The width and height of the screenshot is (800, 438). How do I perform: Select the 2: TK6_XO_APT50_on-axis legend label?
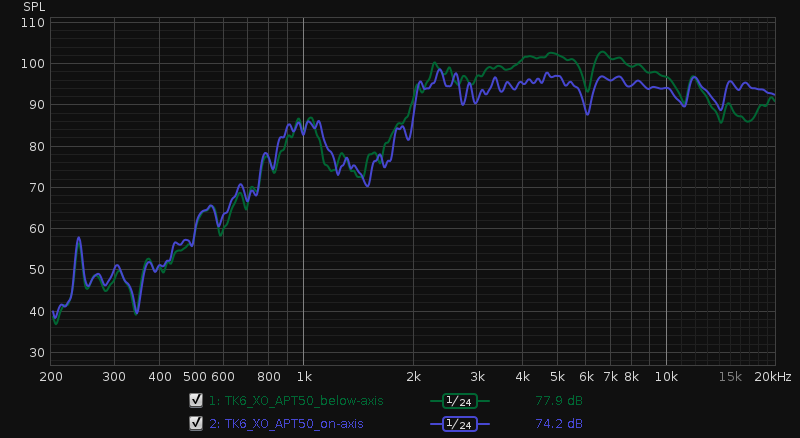(x=286, y=424)
